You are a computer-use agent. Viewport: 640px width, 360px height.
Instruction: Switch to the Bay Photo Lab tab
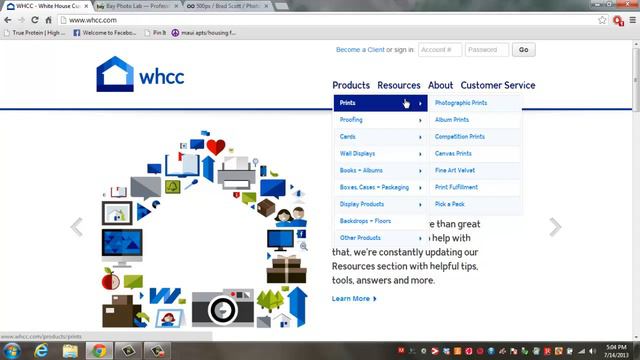pos(138,6)
